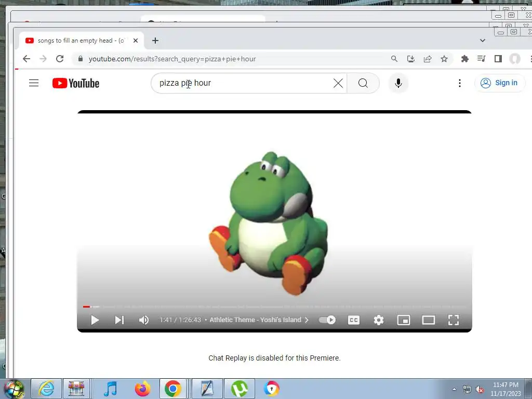The height and width of the screenshot is (399, 532).
Task: Click the youtube.com address bar URL
Action: pos(172,59)
